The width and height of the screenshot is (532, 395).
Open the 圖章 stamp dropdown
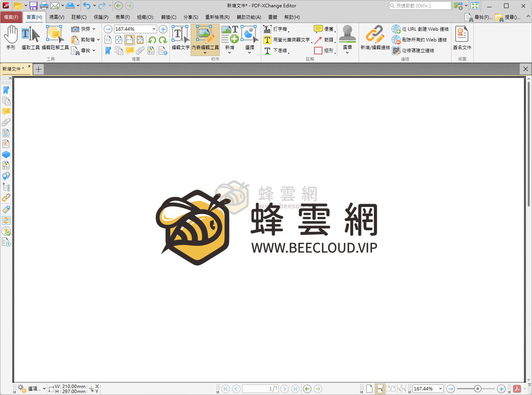[x=348, y=53]
